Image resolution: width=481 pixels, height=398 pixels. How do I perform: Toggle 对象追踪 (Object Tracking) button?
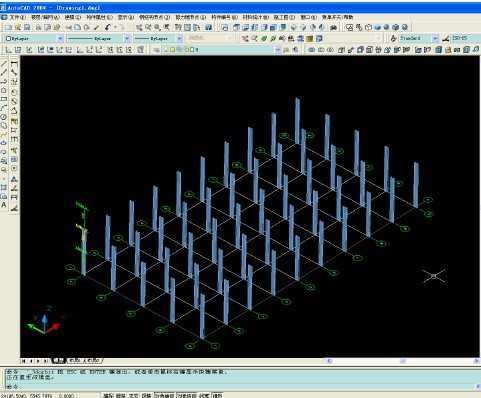[x=186, y=395]
